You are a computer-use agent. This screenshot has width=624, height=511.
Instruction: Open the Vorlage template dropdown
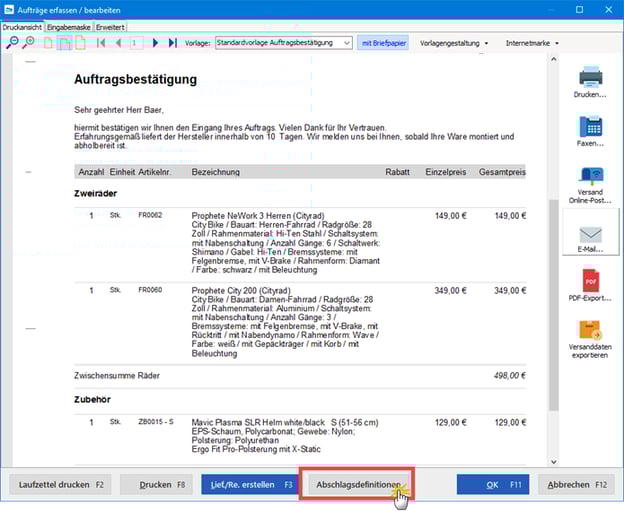pyautogui.click(x=346, y=43)
